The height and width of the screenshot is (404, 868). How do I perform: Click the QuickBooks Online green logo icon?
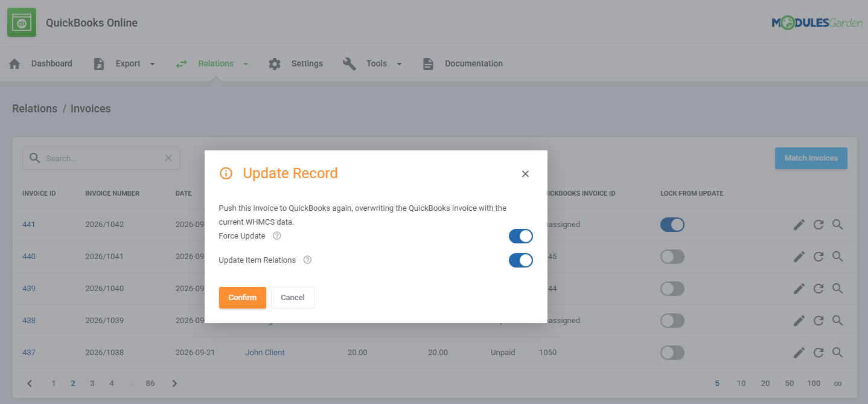point(22,22)
